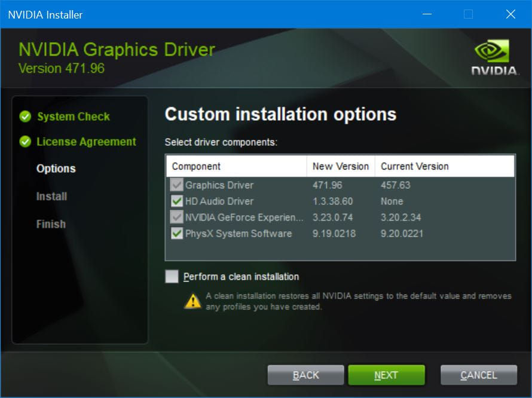Click the NVIDIA GeForce Experience checkbox
Image resolution: width=532 pixels, height=398 pixels.
point(176,218)
